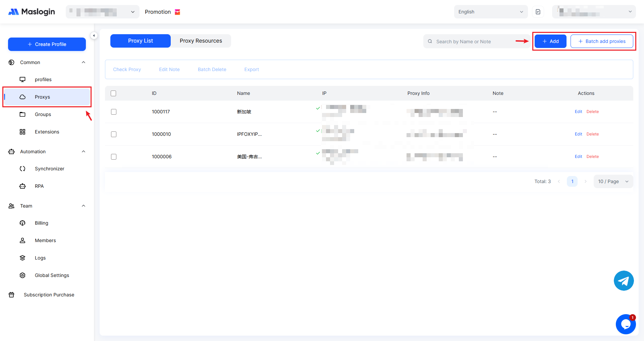Open the RPA robot icon
The width and height of the screenshot is (644, 341).
(22, 186)
